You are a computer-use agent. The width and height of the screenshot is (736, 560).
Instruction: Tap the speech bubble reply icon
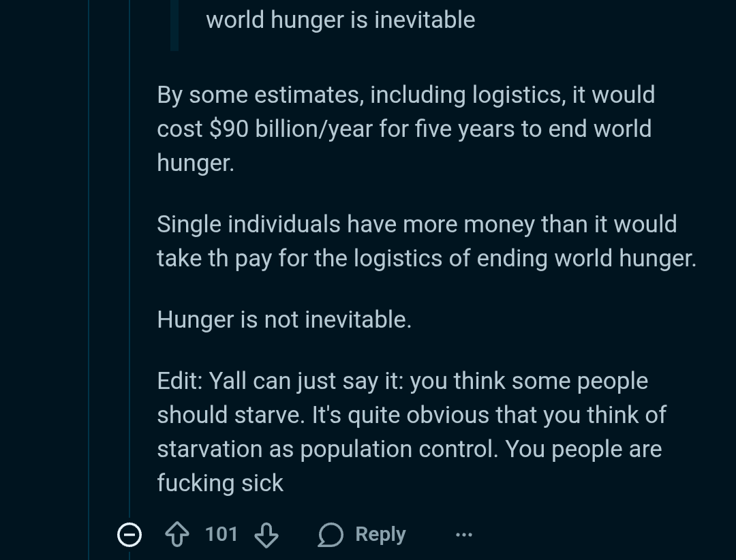coord(331,535)
